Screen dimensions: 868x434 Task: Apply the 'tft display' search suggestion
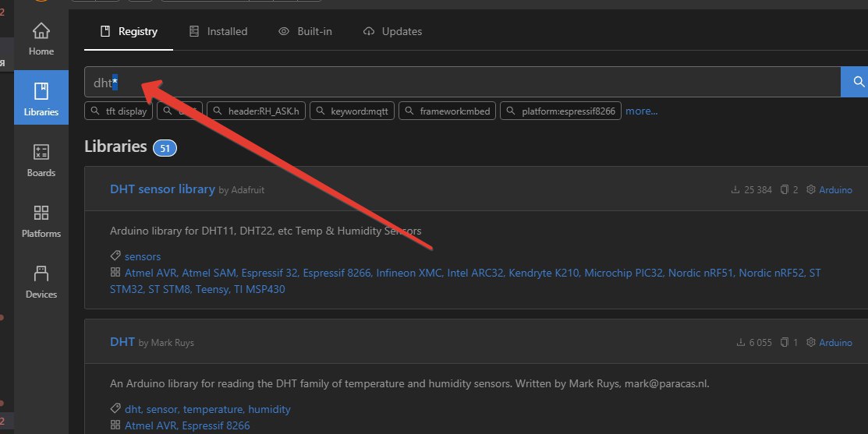pyautogui.click(x=119, y=111)
